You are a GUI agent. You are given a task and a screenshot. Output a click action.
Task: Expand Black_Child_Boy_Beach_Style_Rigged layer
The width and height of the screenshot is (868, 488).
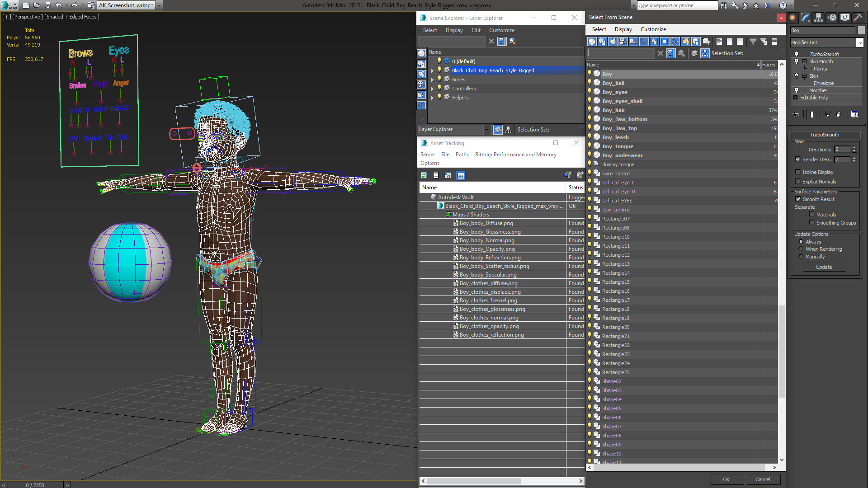pyautogui.click(x=432, y=70)
